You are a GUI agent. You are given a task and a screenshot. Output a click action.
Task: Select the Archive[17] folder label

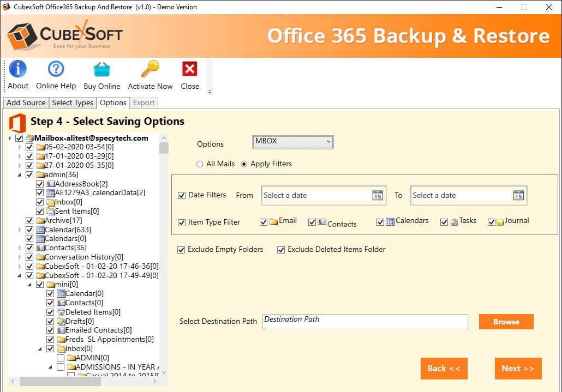(x=63, y=220)
